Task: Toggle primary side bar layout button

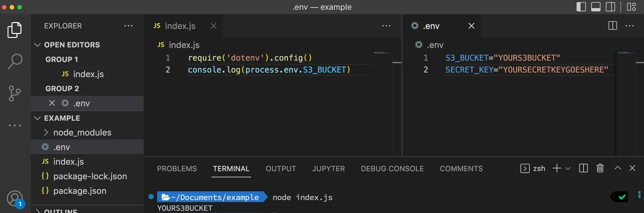Action: pyautogui.click(x=581, y=7)
